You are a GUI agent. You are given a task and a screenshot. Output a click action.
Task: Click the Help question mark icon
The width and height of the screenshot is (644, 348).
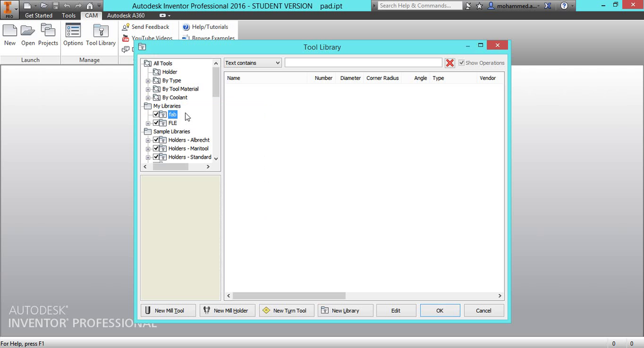click(564, 6)
